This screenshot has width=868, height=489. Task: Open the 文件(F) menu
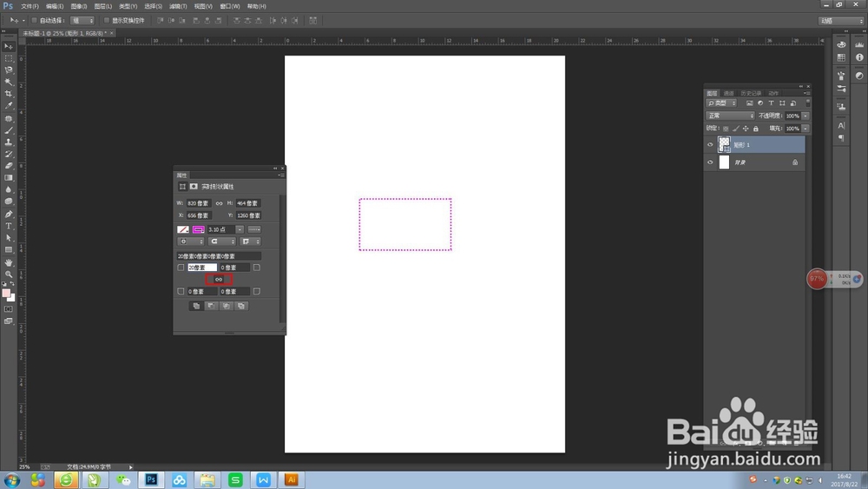[30, 6]
